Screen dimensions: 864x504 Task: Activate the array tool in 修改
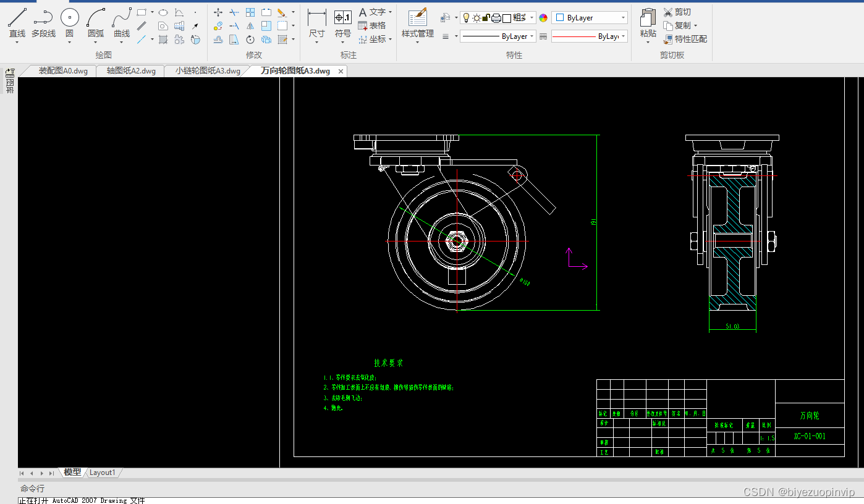pyautogui.click(x=250, y=12)
